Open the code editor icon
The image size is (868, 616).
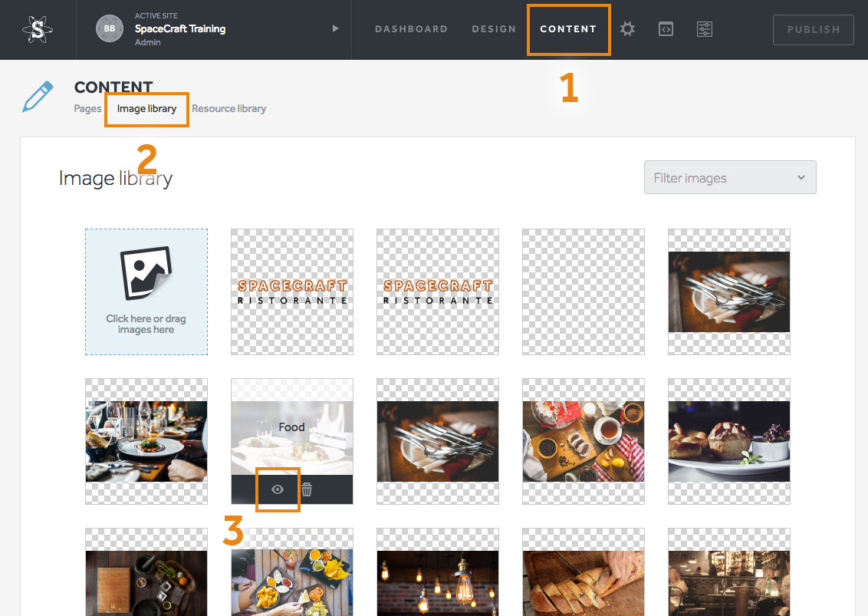[x=666, y=29]
